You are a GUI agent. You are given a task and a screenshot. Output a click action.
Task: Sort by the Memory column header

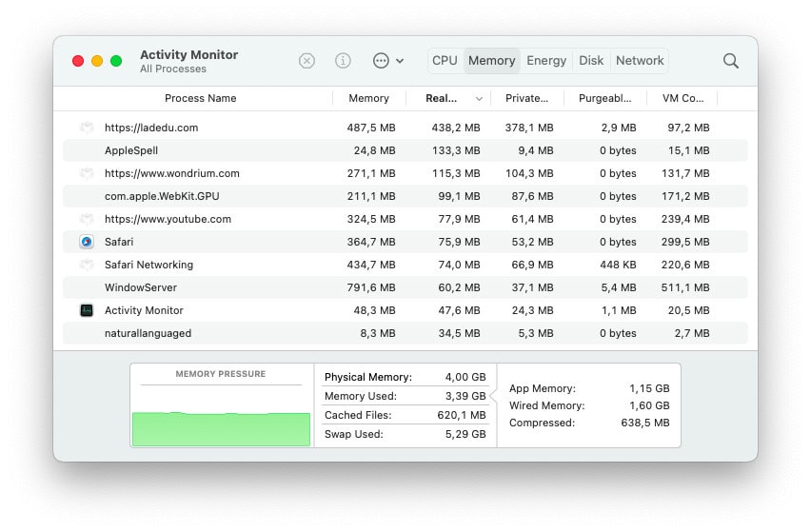pos(368,99)
